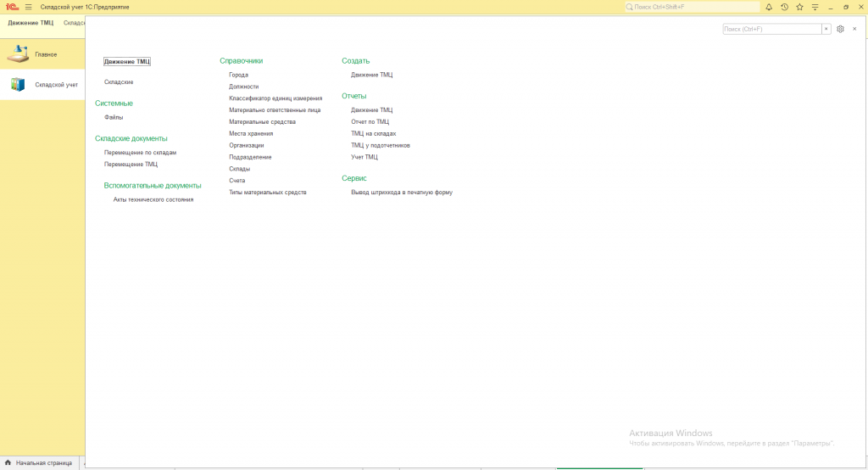The image size is (868, 470).
Task: Focus the global search field Ctrl+Shift+F
Action: [x=692, y=7]
